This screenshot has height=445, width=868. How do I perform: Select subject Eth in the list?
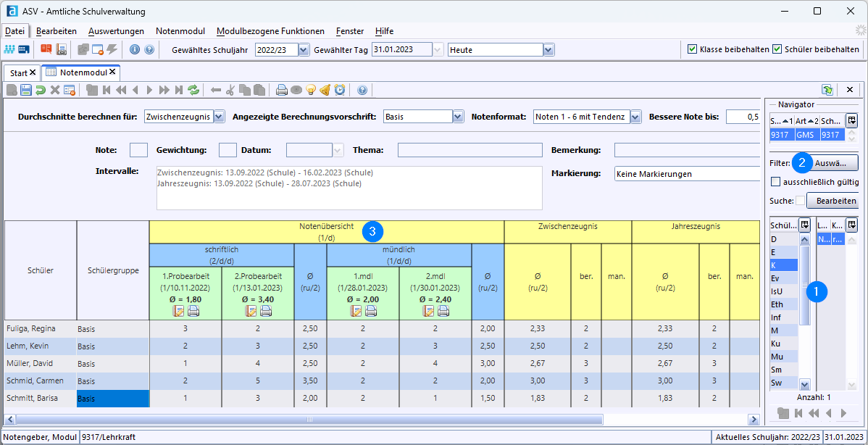[x=783, y=304]
